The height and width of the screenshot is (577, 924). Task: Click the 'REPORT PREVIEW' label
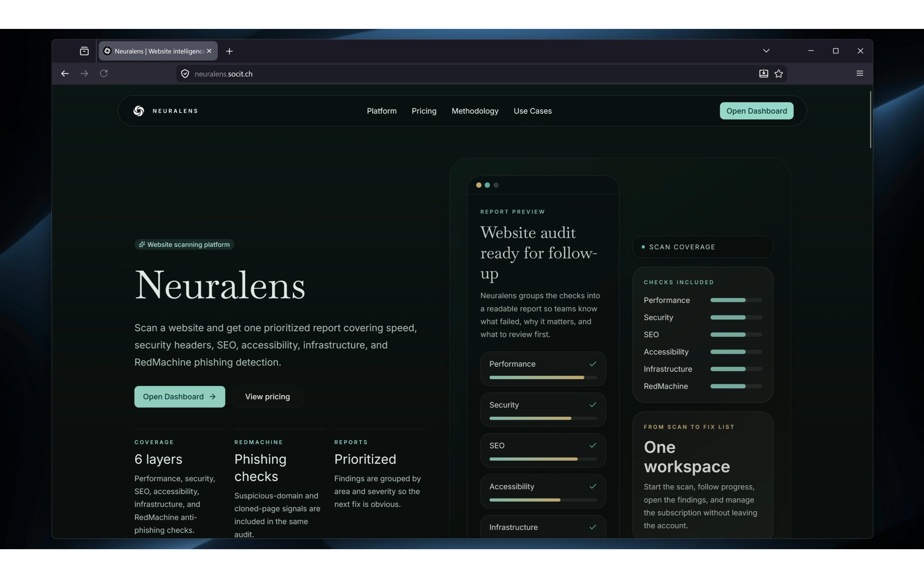512,212
